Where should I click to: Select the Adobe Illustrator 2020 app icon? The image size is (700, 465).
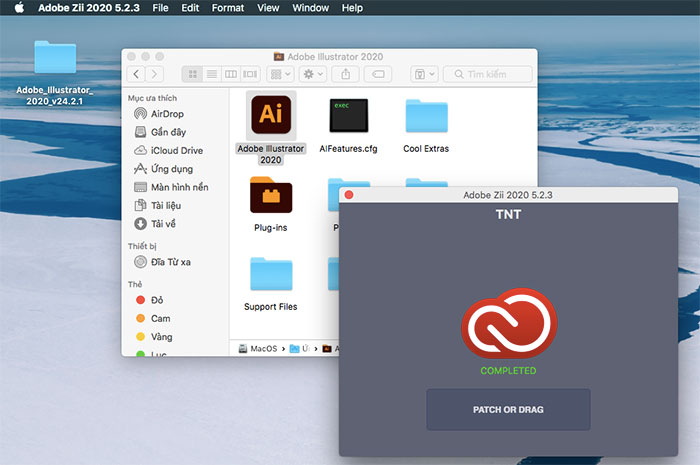tap(271, 115)
